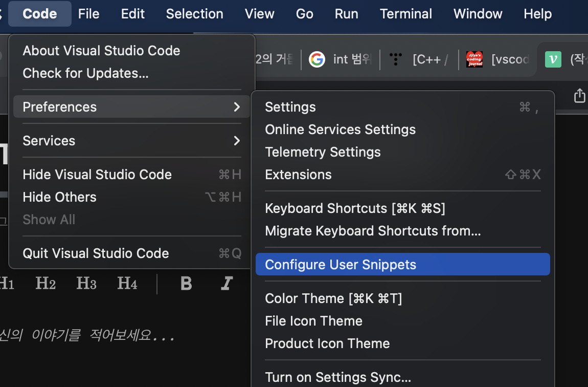This screenshot has height=387, width=588.
Task: Apply the H3 heading formatting icon
Action: point(86,284)
